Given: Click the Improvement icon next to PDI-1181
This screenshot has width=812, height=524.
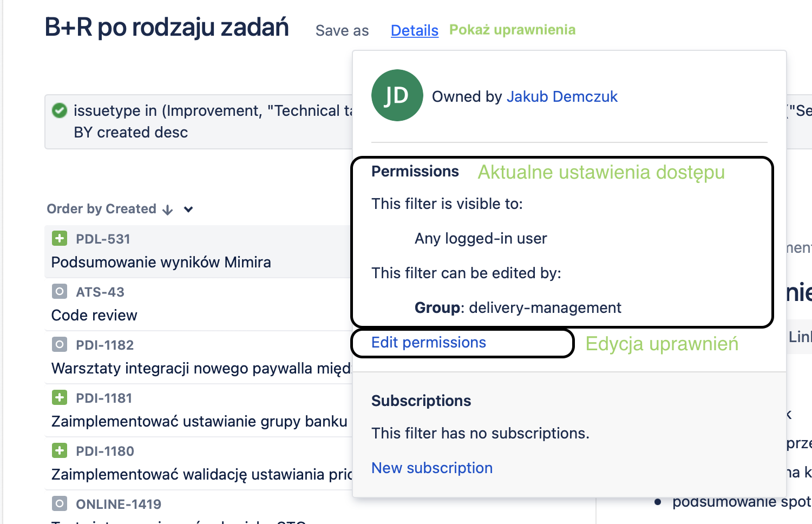Looking at the screenshot, I should pyautogui.click(x=59, y=397).
